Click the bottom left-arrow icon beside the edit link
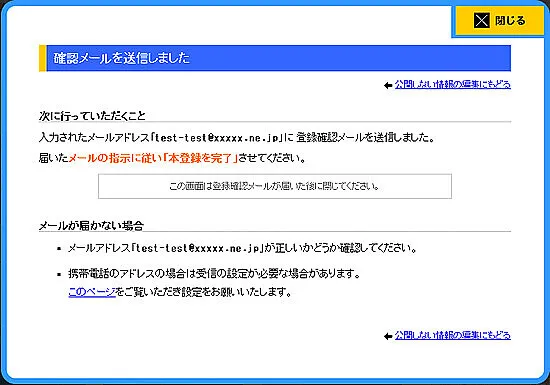The image size is (550, 385). (x=388, y=336)
